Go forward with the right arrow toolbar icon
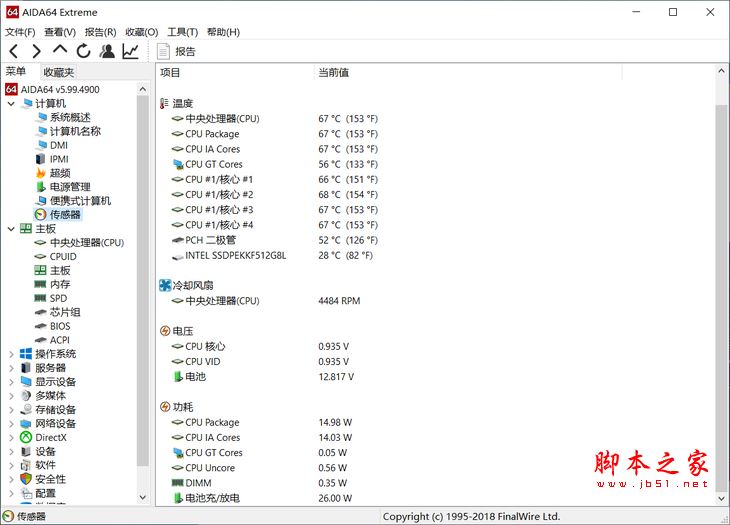 pos(36,51)
